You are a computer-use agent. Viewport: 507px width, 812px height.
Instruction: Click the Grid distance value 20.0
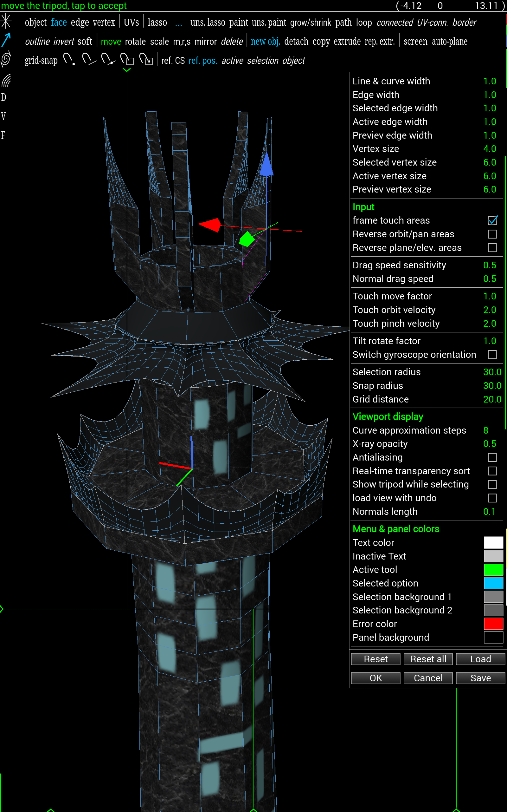tap(492, 399)
